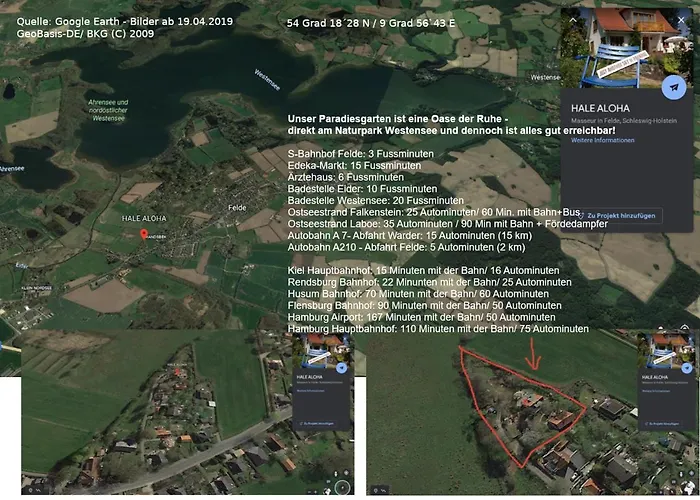Viewport: 700px width, 500px height.
Task: Click the red HALE ALOHA map pin
Action: pos(144,234)
